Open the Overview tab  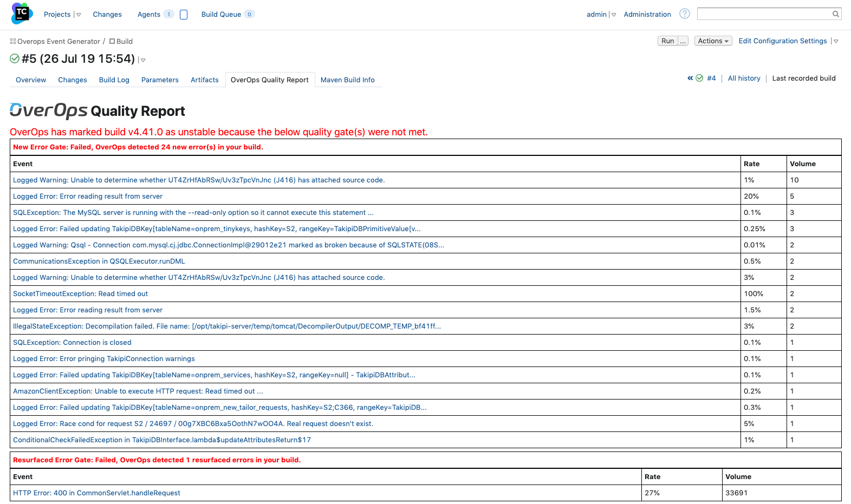[31, 80]
